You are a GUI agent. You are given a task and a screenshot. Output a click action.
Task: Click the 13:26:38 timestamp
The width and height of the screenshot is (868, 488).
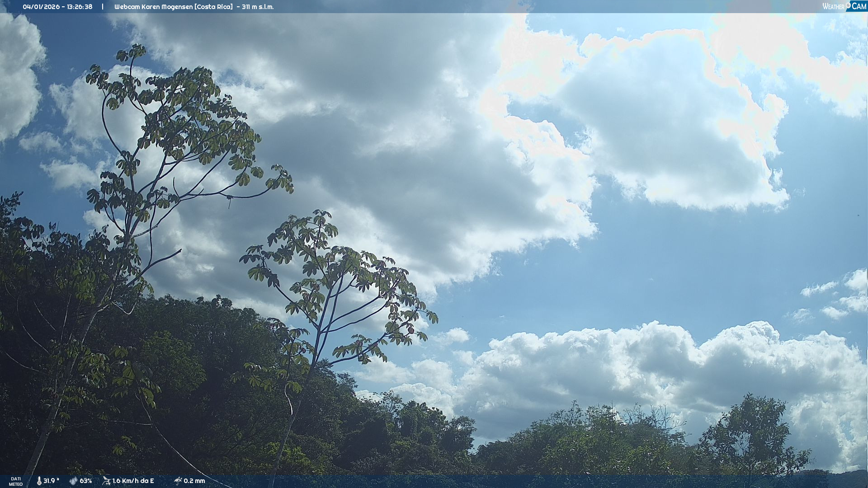pyautogui.click(x=80, y=7)
